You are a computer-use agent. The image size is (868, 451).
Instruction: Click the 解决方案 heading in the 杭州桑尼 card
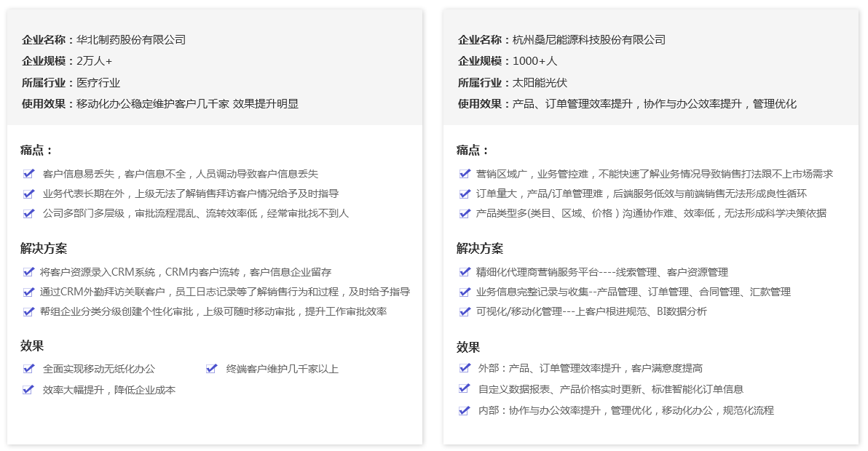[480, 248]
